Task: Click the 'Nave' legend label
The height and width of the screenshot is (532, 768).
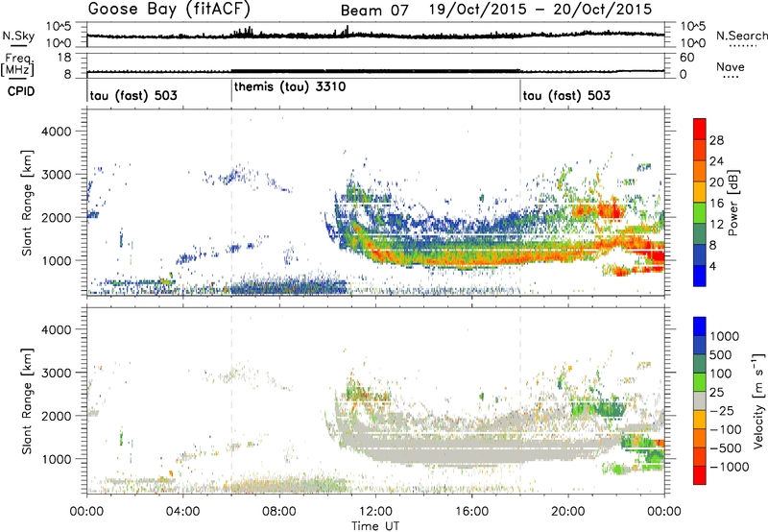Action: [x=731, y=66]
